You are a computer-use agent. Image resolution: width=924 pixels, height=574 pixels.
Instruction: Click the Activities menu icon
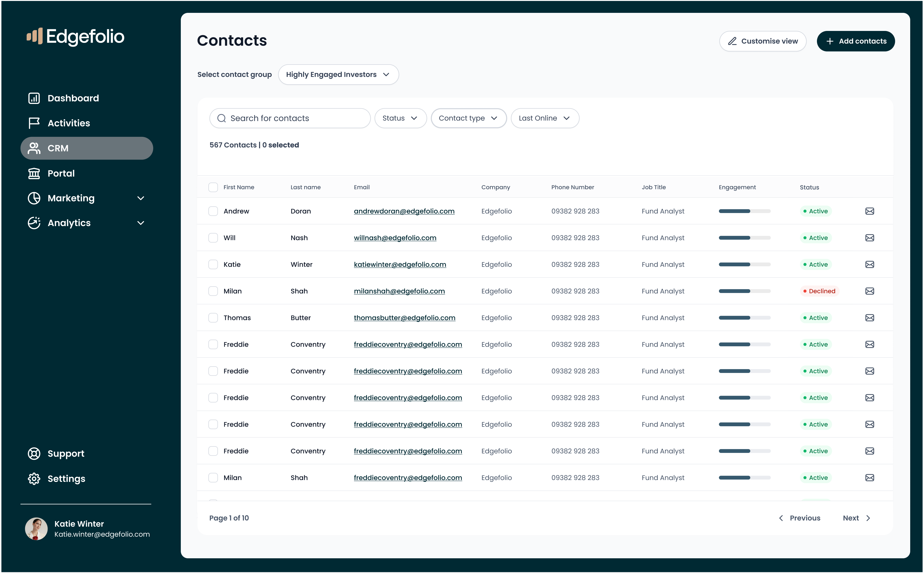click(x=34, y=123)
